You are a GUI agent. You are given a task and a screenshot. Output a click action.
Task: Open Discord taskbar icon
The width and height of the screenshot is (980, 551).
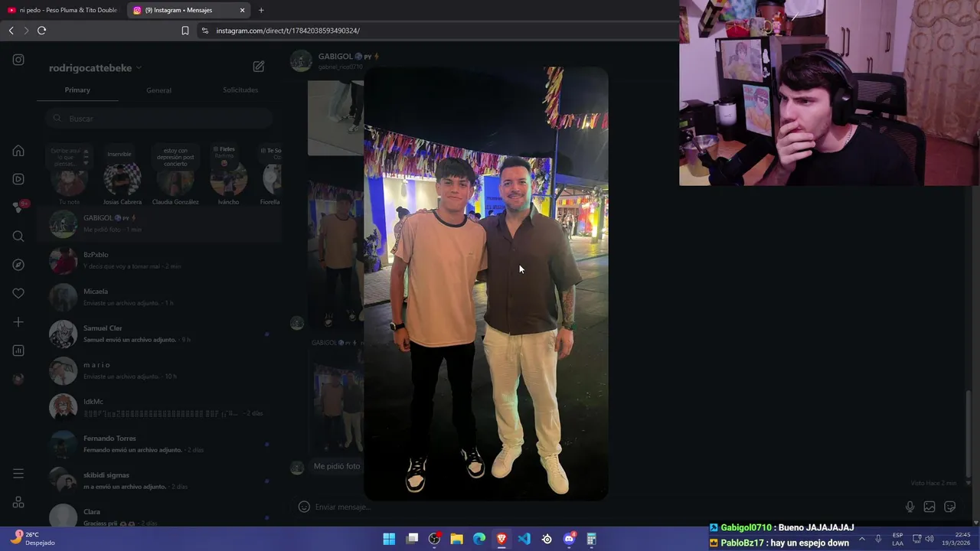(569, 539)
